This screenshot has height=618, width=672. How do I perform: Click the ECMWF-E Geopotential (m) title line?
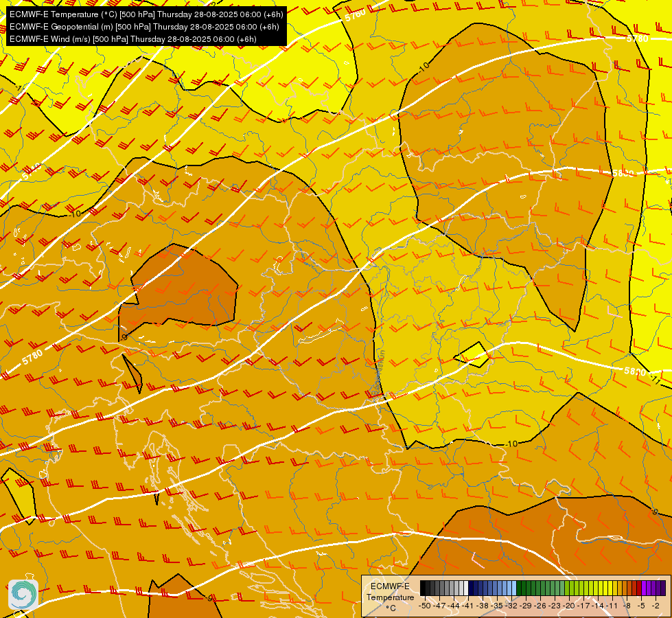point(144,27)
